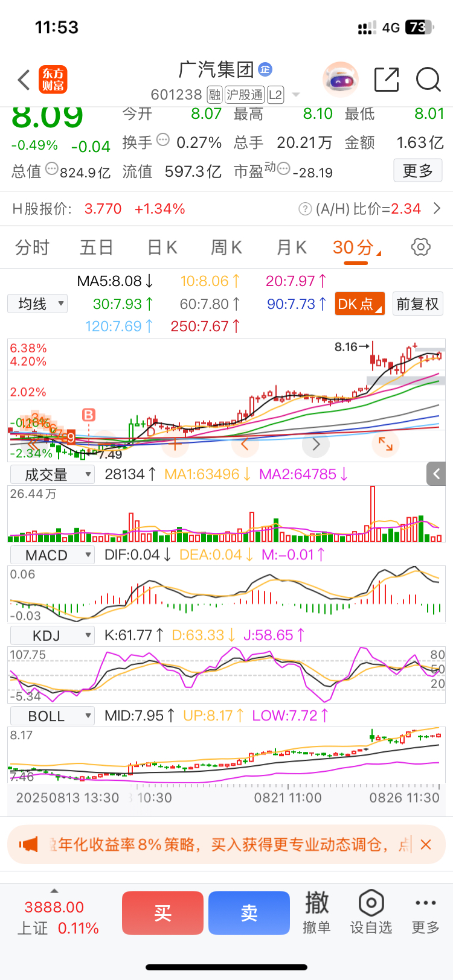This screenshot has width=453, height=980.
Task: Tap the 更多 quote details button
Action: click(418, 171)
